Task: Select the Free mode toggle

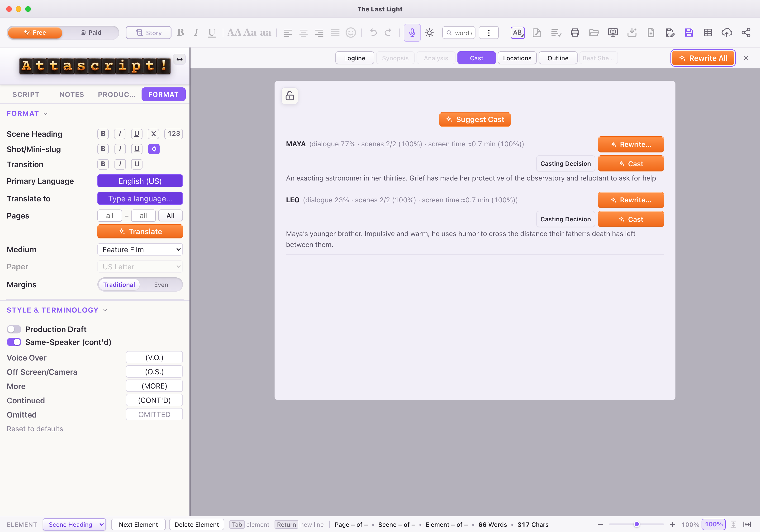Action: click(x=35, y=33)
